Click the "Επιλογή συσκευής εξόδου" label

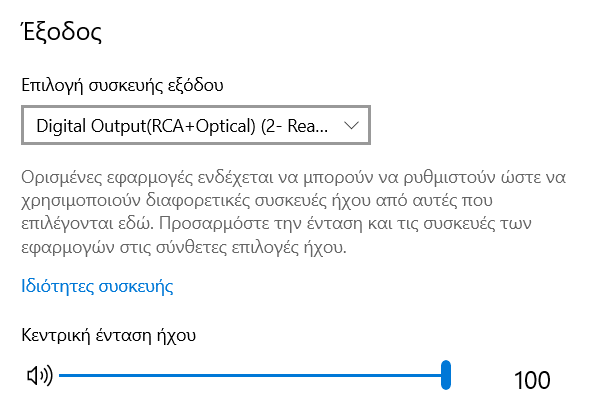122,85
